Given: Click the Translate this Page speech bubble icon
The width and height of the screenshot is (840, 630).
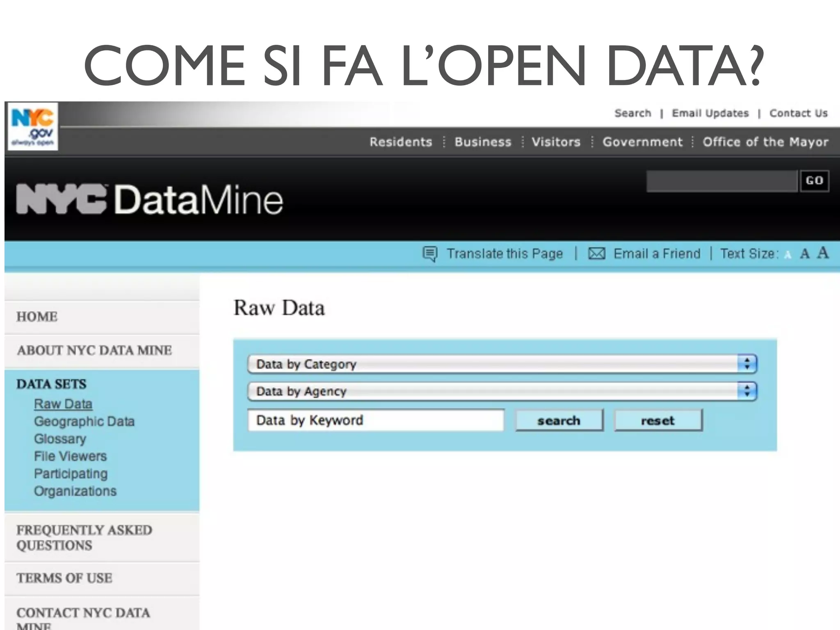Looking at the screenshot, I should (x=430, y=254).
